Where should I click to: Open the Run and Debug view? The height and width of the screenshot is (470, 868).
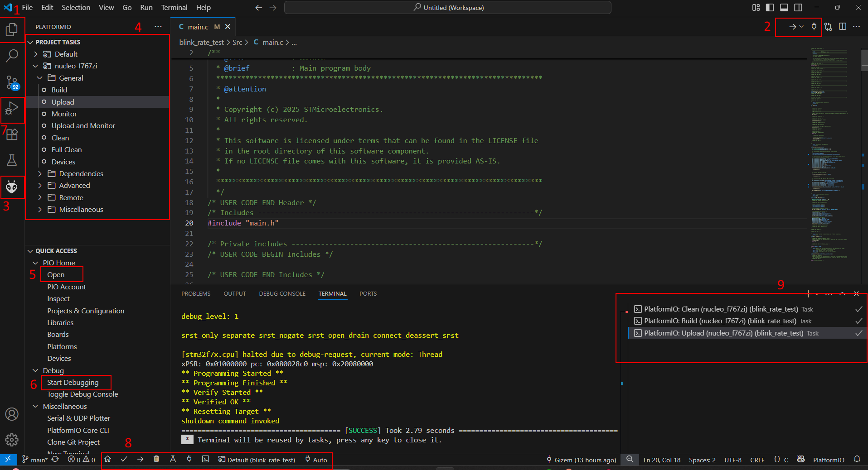click(12, 109)
